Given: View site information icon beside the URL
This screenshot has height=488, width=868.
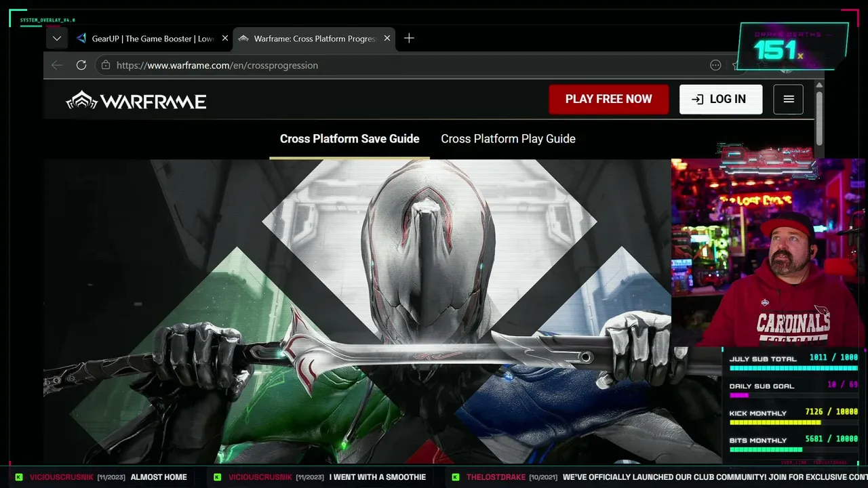Looking at the screenshot, I should [x=106, y=65].
